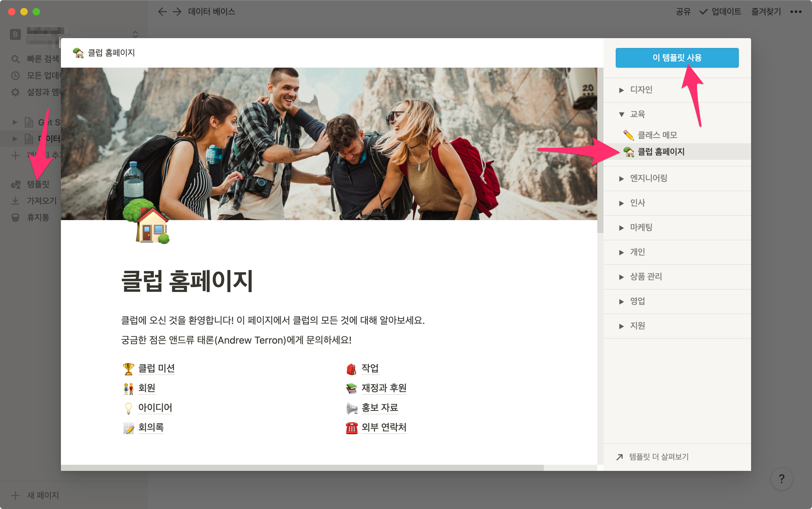The height and width of the screenshot is (509, 812).
Task: Expand the 엔지니어링 template category
Action: (621, 178)
